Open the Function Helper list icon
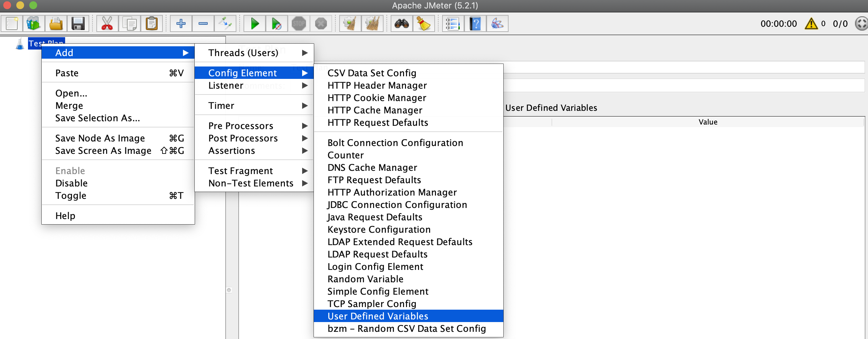The width and height of the screenshot is (868, 339). [453, 23]
